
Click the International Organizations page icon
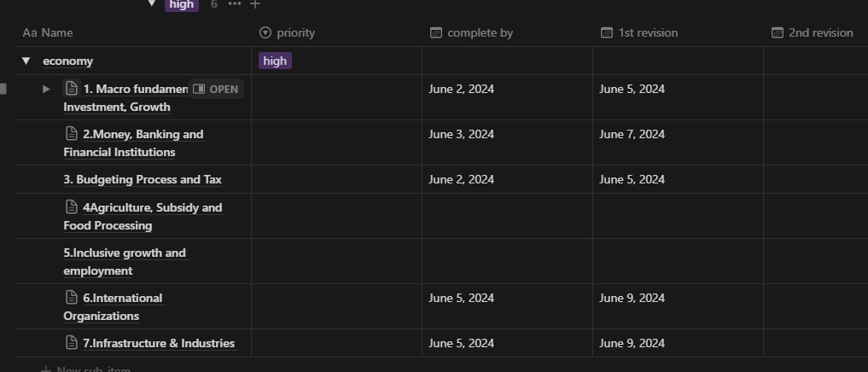[x=72, y=297]
